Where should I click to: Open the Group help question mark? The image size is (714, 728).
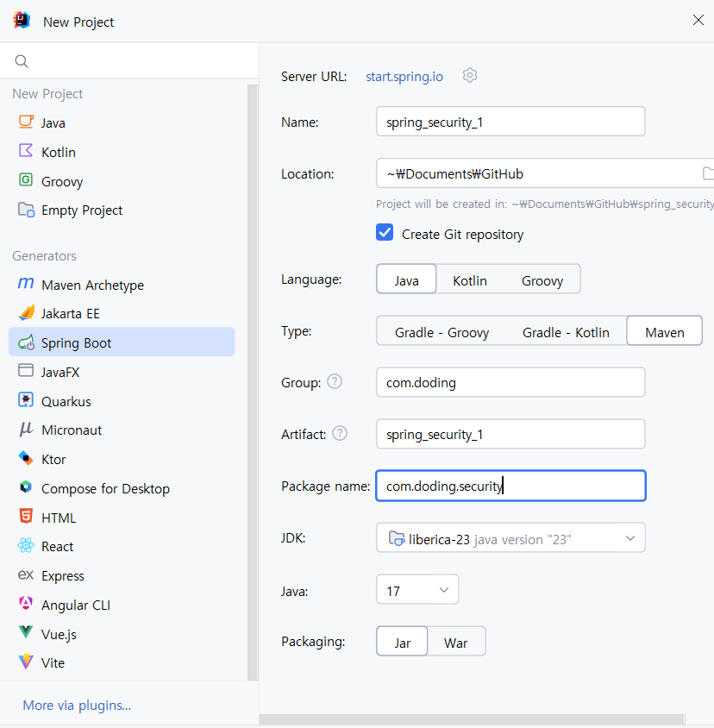(335, 381)
